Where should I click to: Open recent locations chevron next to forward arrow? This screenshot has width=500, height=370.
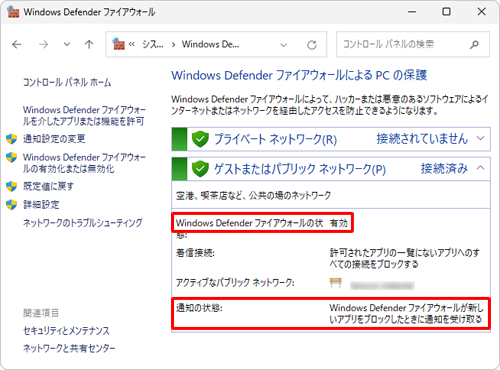point(67,44)
